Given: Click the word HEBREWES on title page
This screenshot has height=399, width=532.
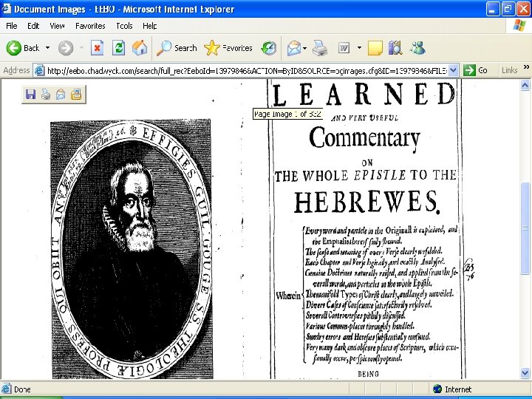Looking at the screenshot, I should [x=366, y=202].
